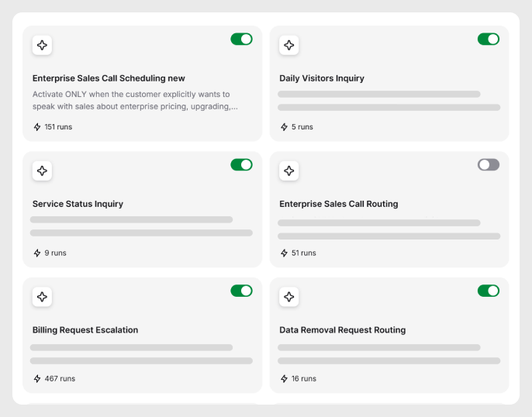The height and width of the screenshot is (417, 532).
Task: Click lightning icon next to 5 runs
Action: tap(285, 127)
